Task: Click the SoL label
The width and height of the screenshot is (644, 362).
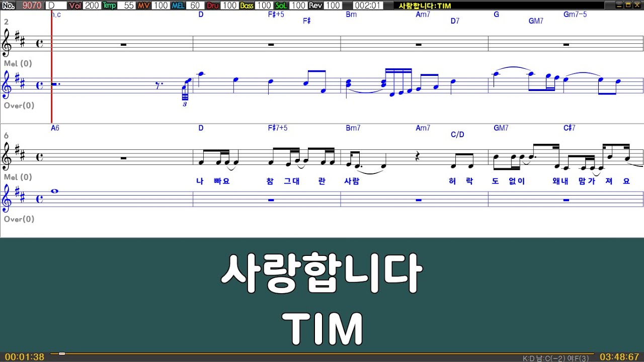Action: point(281,6)
